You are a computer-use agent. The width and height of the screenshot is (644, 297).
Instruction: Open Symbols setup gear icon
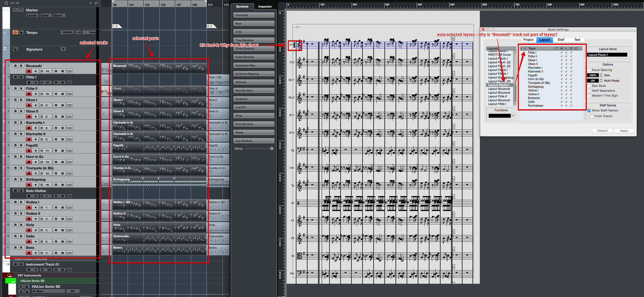pos(271,148)
